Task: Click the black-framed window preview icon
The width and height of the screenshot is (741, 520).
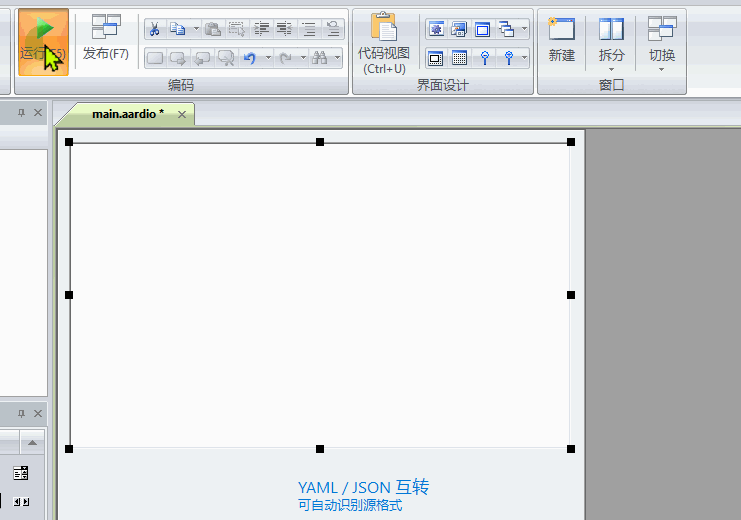Action: (x=435, y=58)
